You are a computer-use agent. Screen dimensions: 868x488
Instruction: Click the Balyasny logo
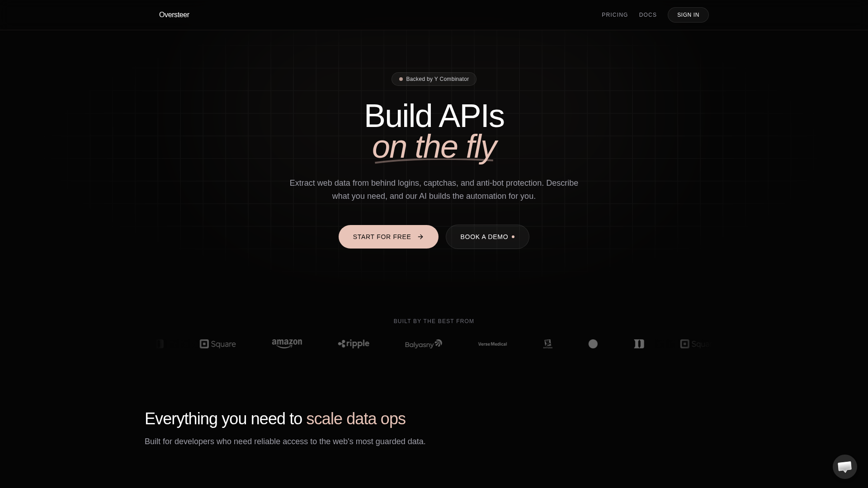(x=423, y=344)
